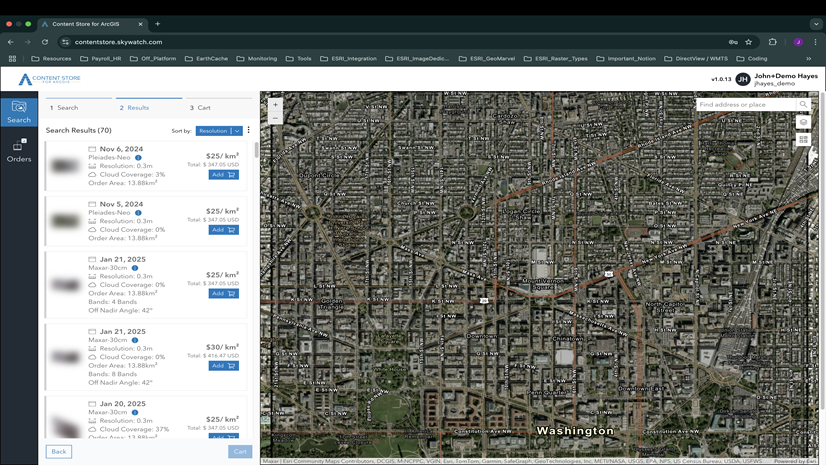Click the results list scrollbar
Viewport: 826px width, 465px height.
pyautogui.click(x=257, y=150)
